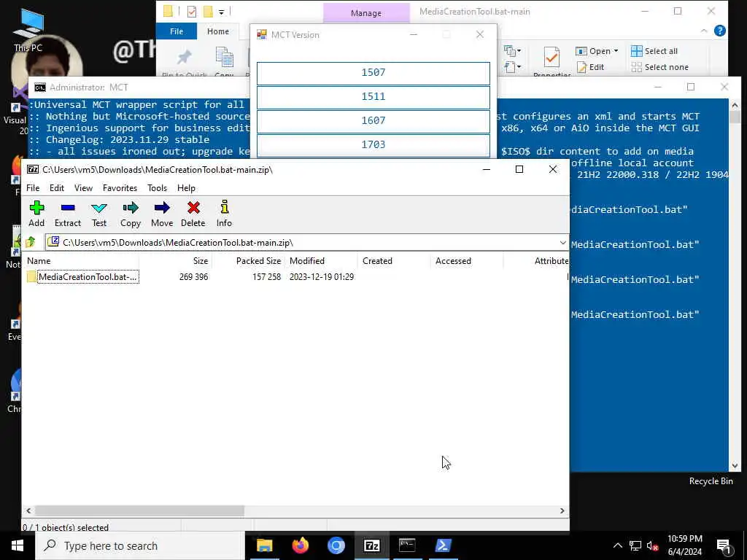Open the blue browser icon on taskbar
The width and height of the screenshot is (747, 560).
coord(336,545)
